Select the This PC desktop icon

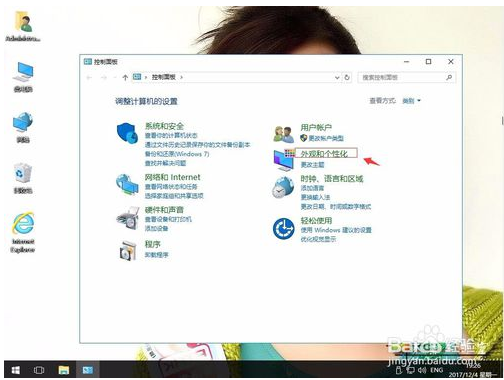coord(23,76)
